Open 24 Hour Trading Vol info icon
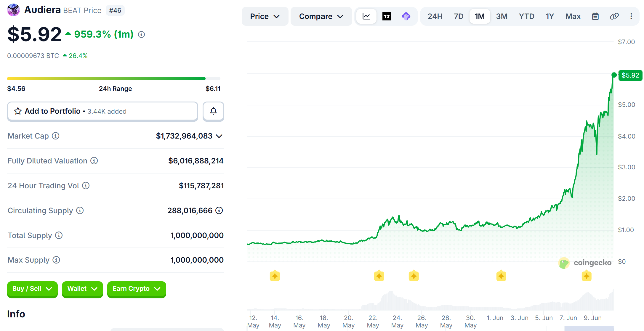The image size is (644, 331). pyautogui.click(x=86, y=186)
